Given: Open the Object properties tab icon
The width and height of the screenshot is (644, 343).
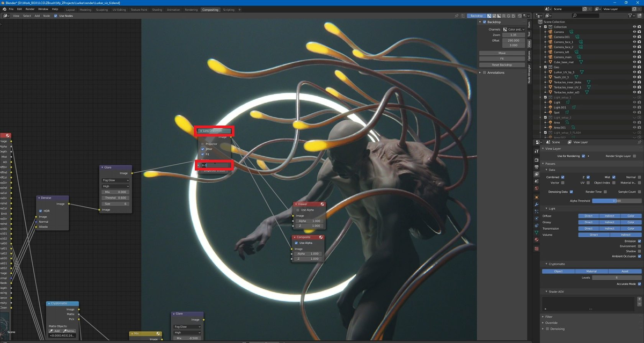Looking at the screenshot, I should click(x=536, y=197).
